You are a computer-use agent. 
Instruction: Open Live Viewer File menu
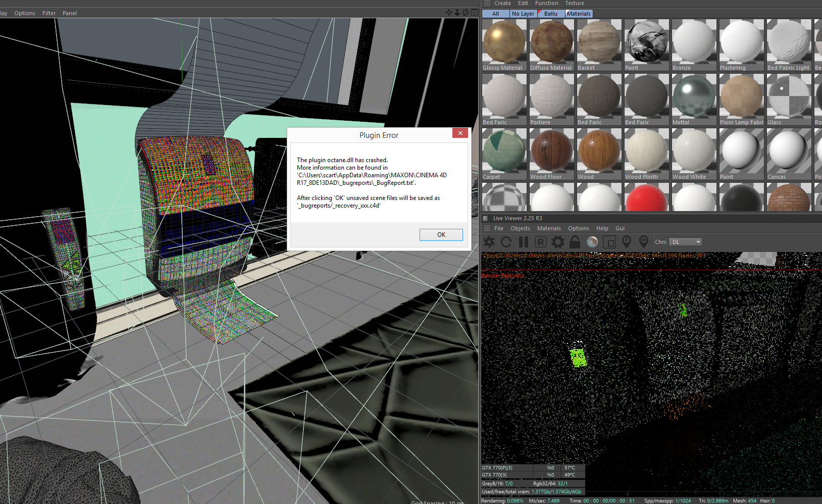(499, 228)
